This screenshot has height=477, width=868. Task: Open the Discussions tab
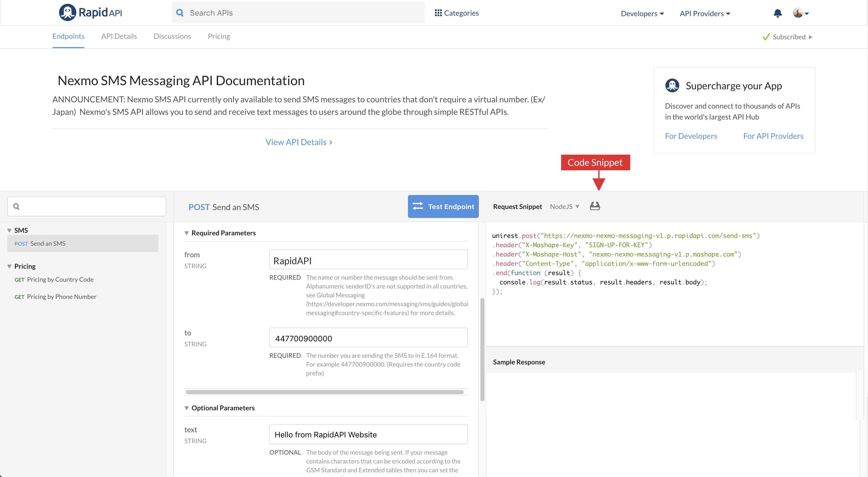[x=172, y=36]
